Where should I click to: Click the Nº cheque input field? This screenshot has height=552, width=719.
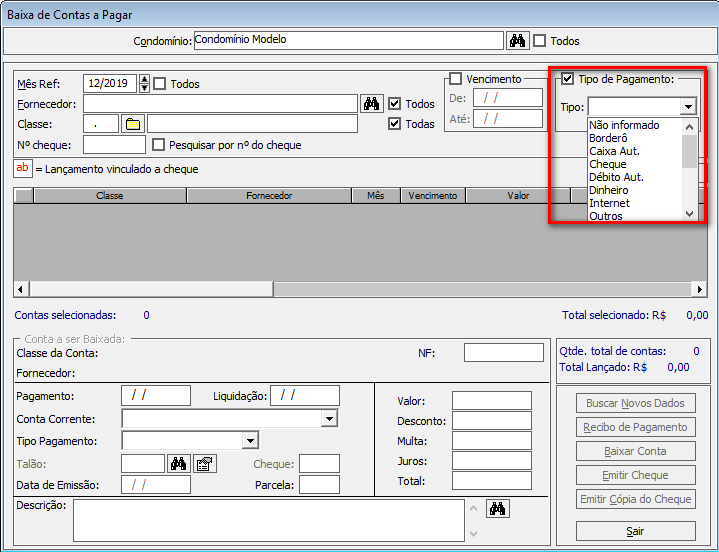(x=114, y=145)
